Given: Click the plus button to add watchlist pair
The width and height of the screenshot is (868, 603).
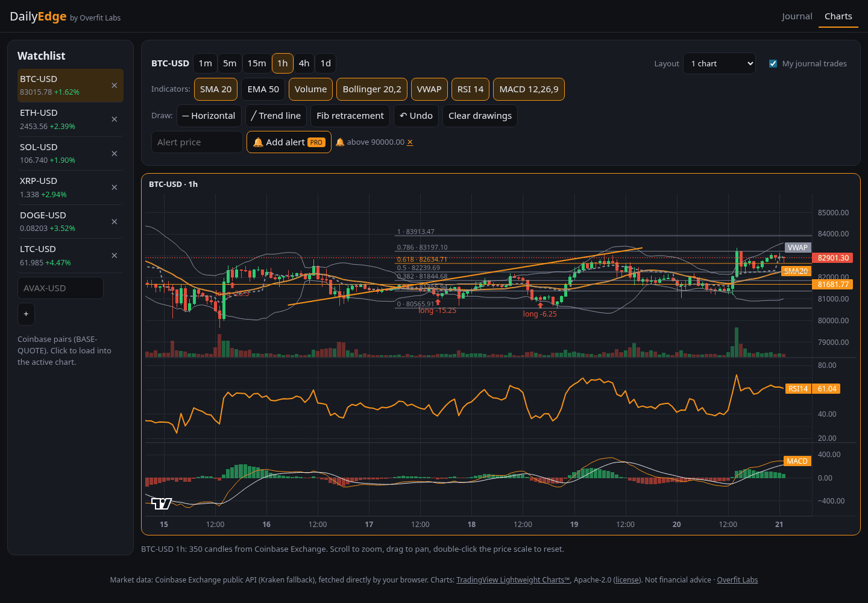Looking at the screenshot, I should coord(26,314).
